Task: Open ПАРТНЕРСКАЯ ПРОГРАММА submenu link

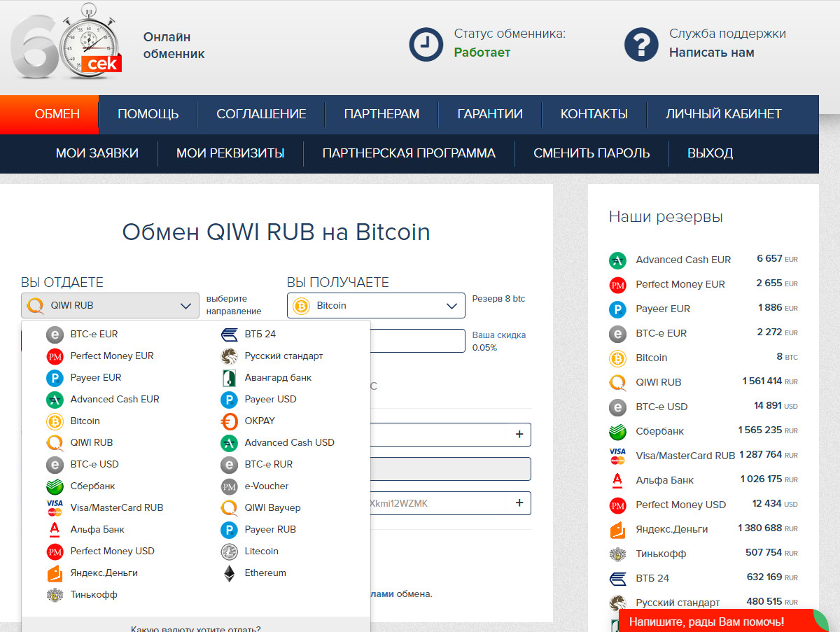Action: 409,153
